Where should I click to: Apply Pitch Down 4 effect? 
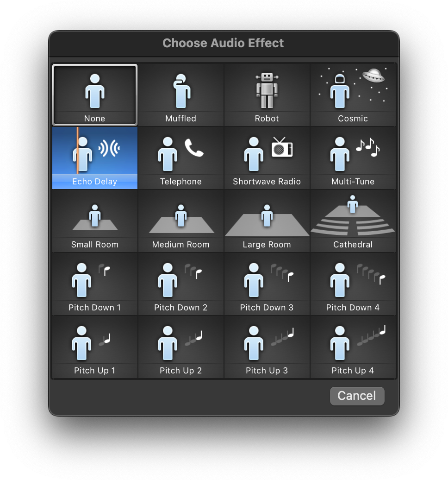tap(353, 284)
